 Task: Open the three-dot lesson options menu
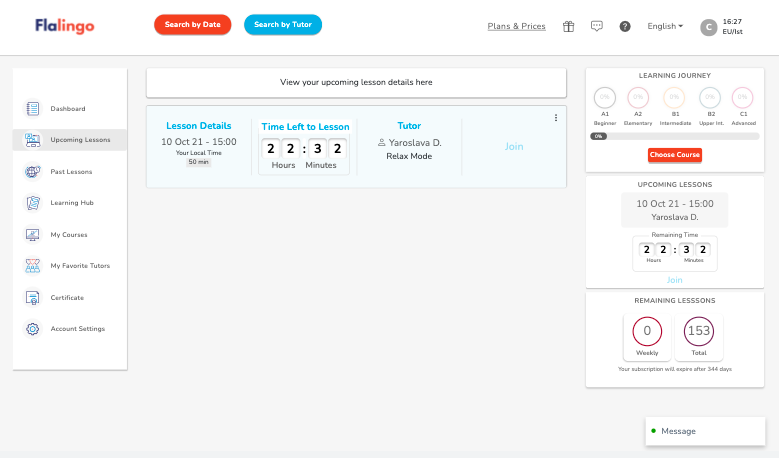(x=556, y=118)
